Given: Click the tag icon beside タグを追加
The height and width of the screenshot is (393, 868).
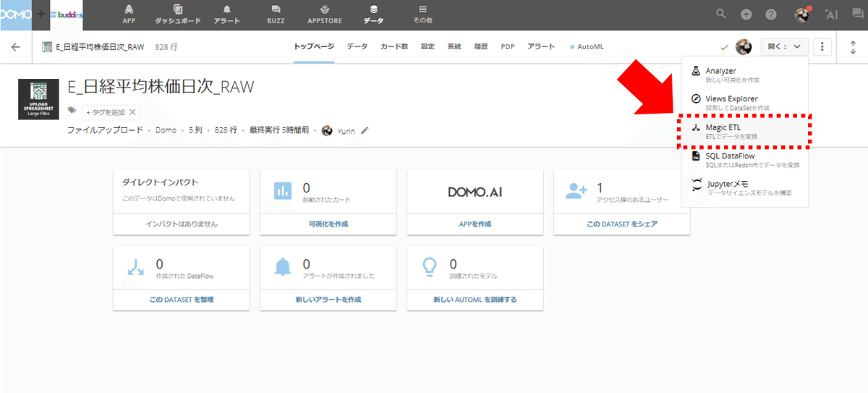Looking at the screenshot, I should [x=72, y=111].
